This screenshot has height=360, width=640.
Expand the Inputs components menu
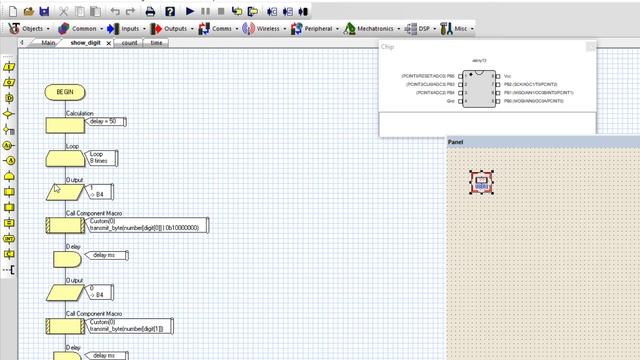126,29
